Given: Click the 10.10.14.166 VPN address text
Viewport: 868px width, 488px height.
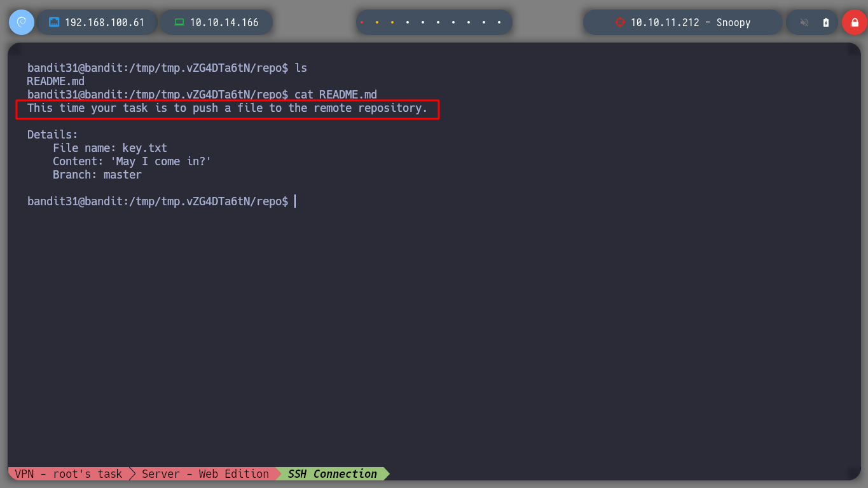Looking at the screenshot, I should coord(224,22).
